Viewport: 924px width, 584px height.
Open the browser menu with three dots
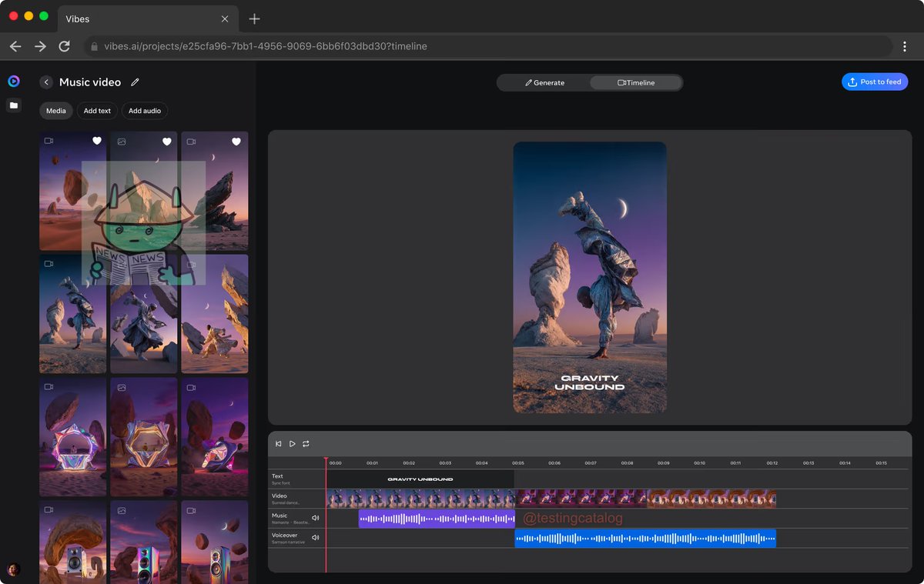[x=905, y=46]
